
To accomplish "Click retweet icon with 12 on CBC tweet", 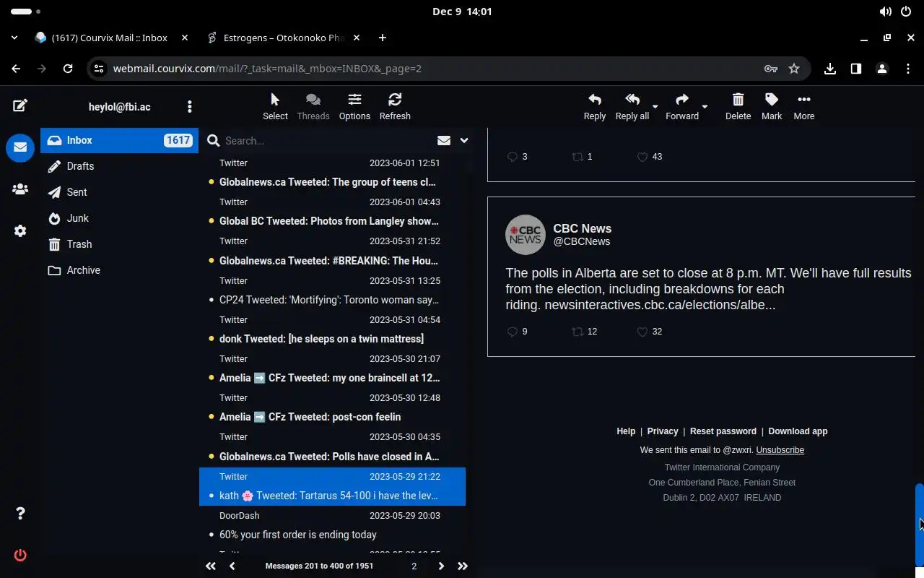I will [577, 332].
